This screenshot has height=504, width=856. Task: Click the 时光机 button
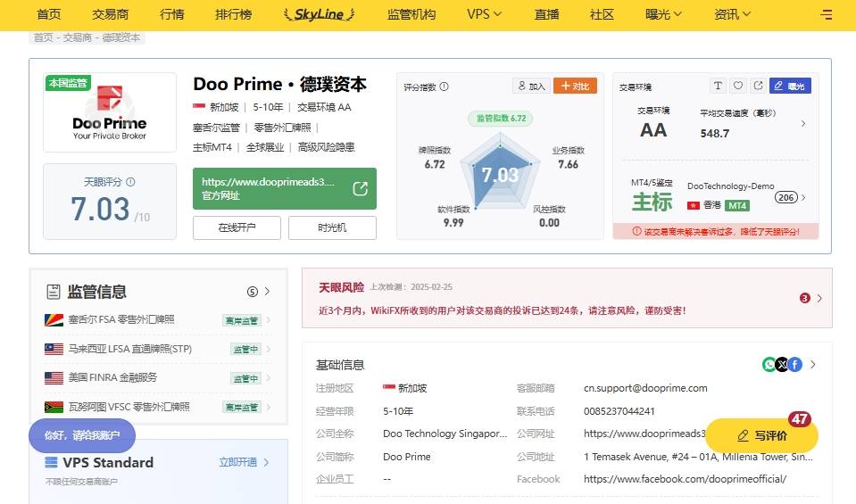[332, 227]
